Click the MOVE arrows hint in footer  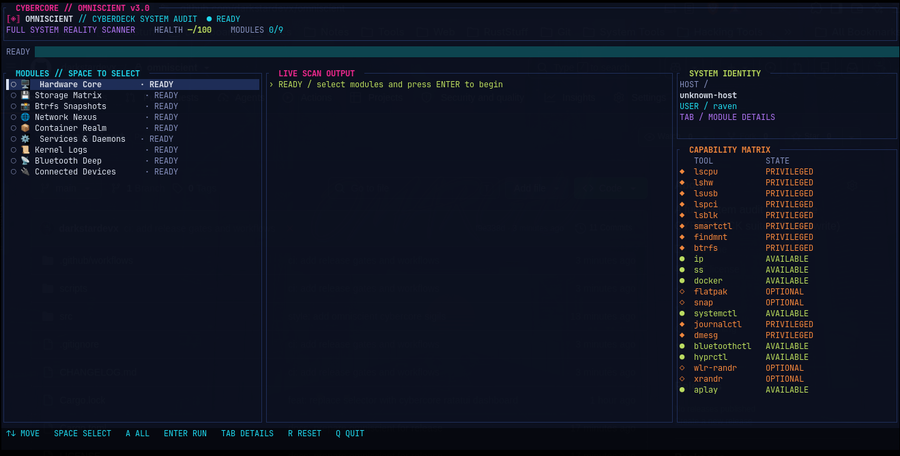tap(23, 434)
